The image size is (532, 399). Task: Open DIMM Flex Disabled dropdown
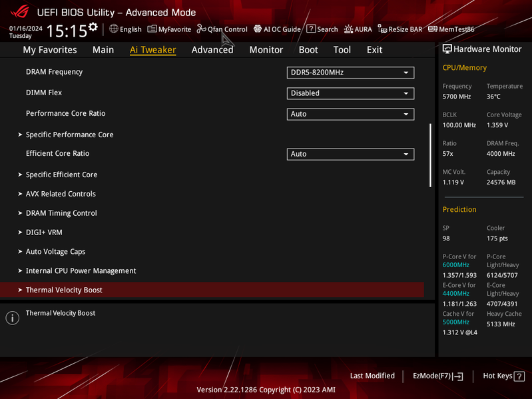(x=350, y=93)
